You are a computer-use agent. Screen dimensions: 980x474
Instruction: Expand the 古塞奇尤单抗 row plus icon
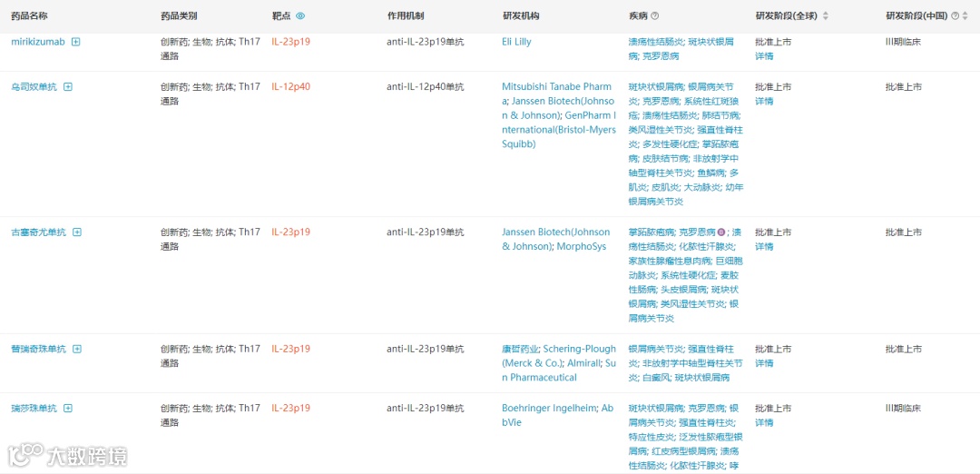(77, 232)
